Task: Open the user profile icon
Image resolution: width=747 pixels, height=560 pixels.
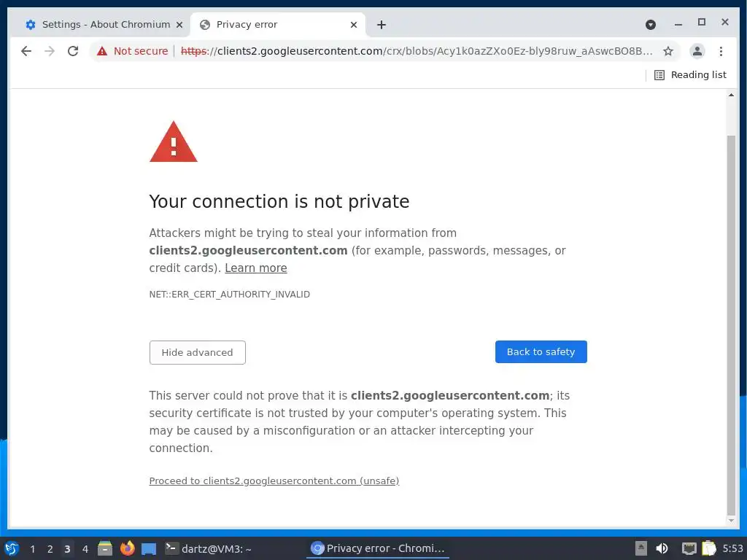Action: point(697,51)
